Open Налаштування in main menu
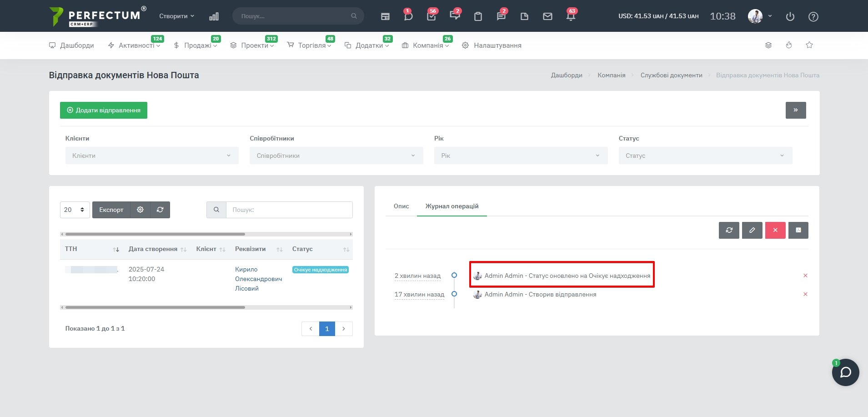Viewport: 868px width, 417px height. click(492, 45)
